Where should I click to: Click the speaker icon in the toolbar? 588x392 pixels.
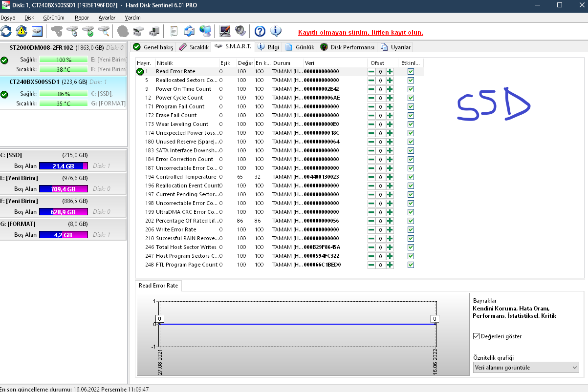240,31
